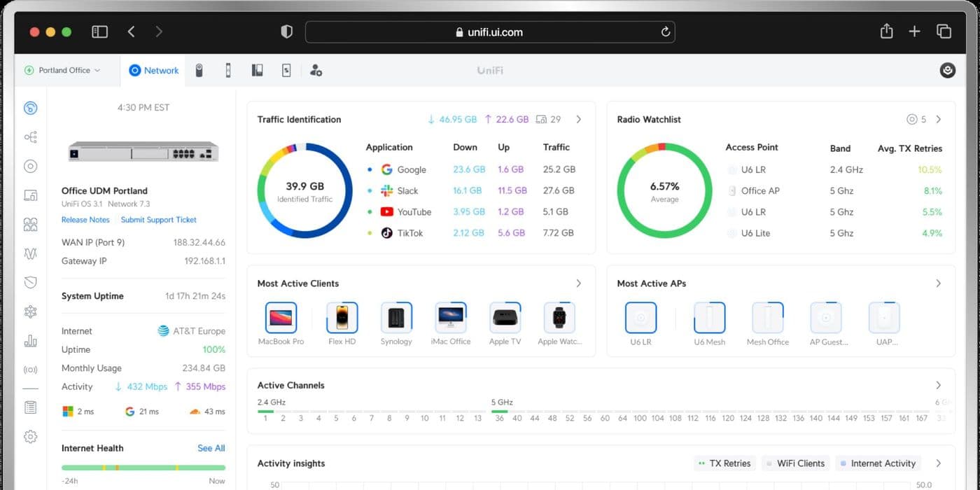The image size is (980, 490).
Task: Select U6 LR access point icon
Action: [640, 318]
